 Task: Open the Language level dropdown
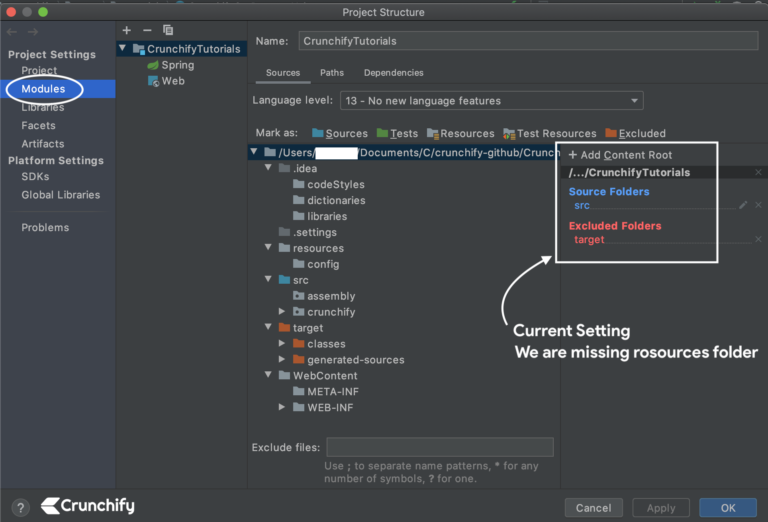[490, 101]
